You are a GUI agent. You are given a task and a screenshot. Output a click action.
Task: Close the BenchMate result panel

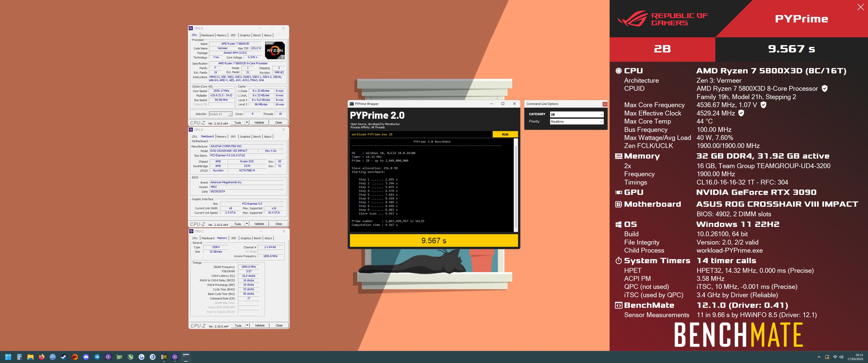pos(860,7)
